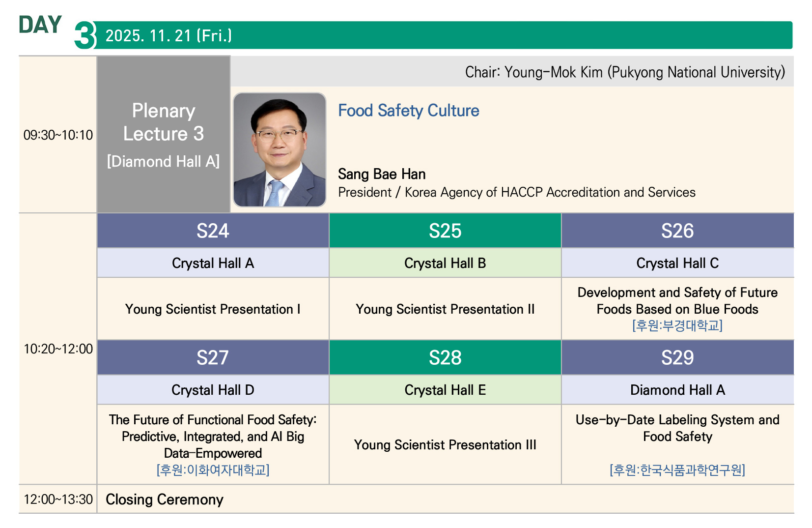Select the Use-by-Date Labeling System session
This screenshot has height=528, width=812.
coord(677,428)
